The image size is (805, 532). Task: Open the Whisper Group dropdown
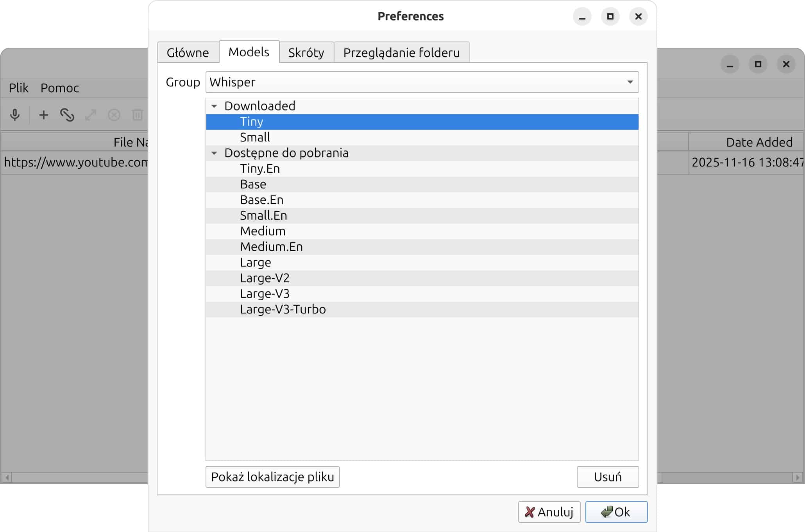(x=422, y=82)
